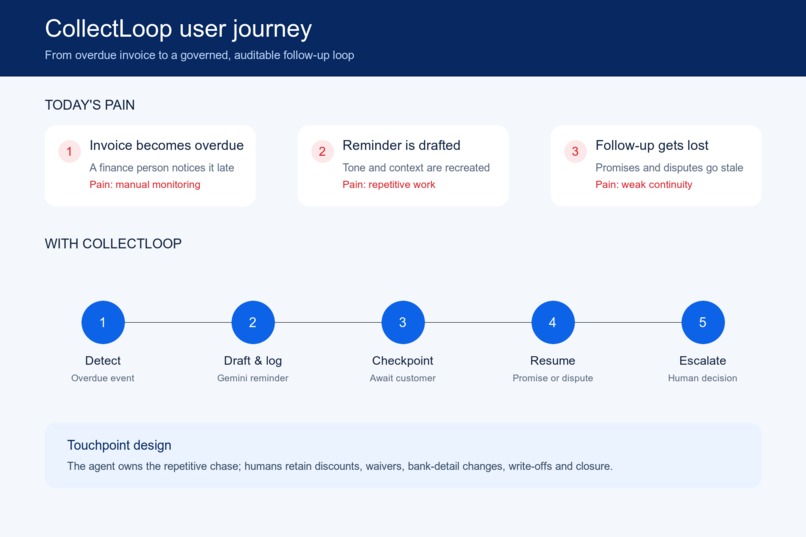Click the 'Promise or dispute' caption
The image size is (806, 537).
pyautogui.click(x=553, y=378)
